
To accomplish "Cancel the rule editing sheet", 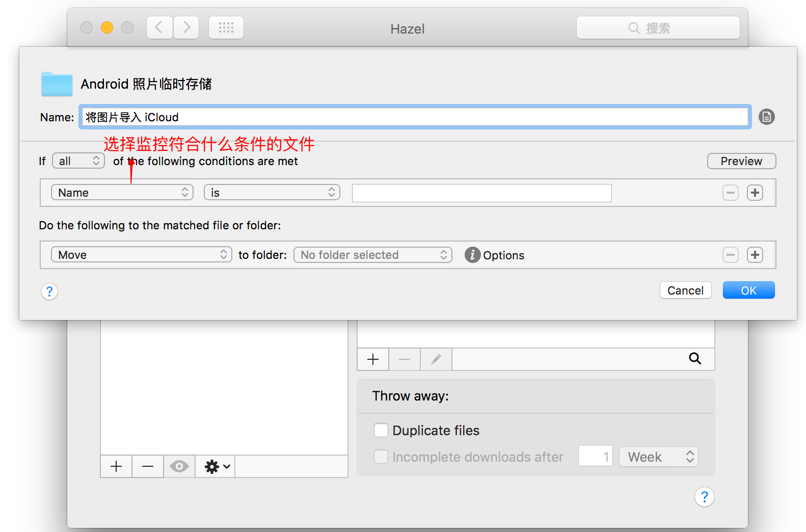I will click(685, 290).
